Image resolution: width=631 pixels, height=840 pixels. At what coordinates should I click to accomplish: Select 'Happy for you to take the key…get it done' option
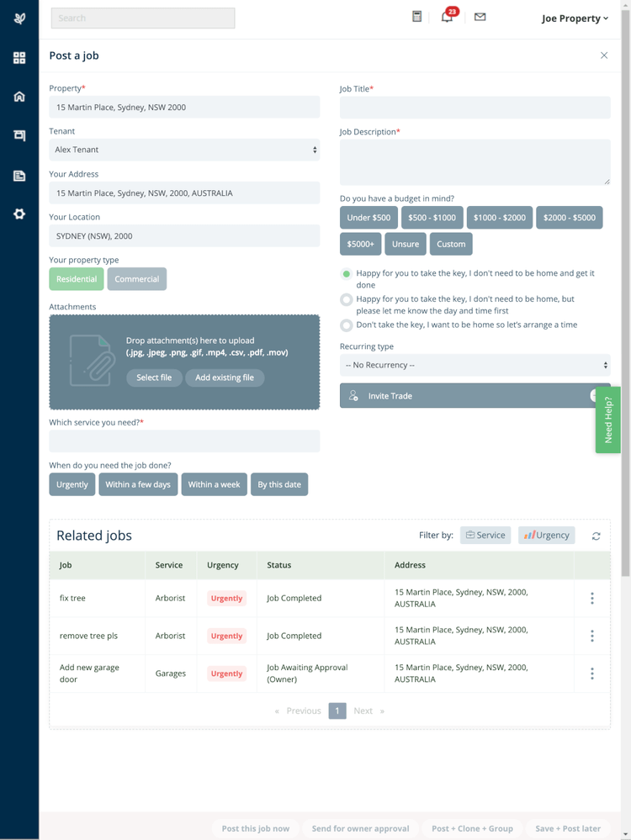coord(347,274)
